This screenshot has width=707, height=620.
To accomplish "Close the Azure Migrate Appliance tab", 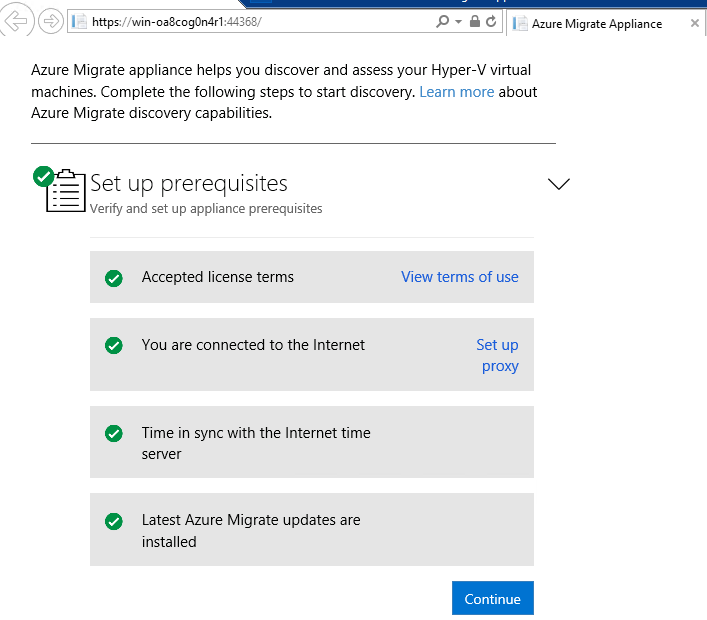I will 694,23.
